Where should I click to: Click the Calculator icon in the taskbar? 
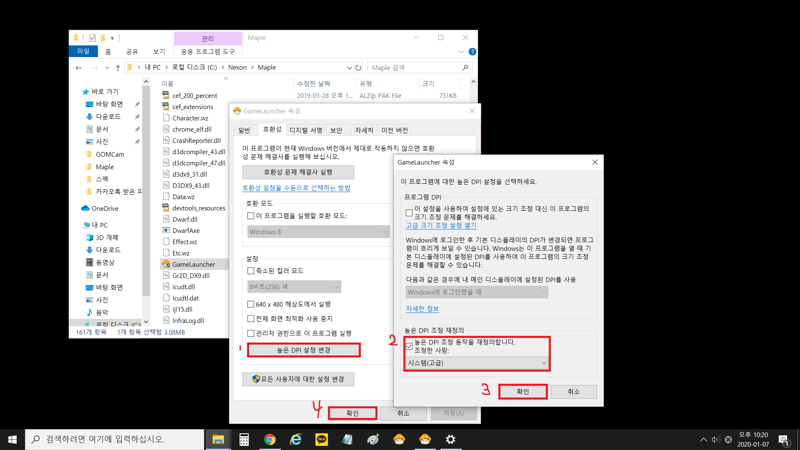(x=244, y=439)
